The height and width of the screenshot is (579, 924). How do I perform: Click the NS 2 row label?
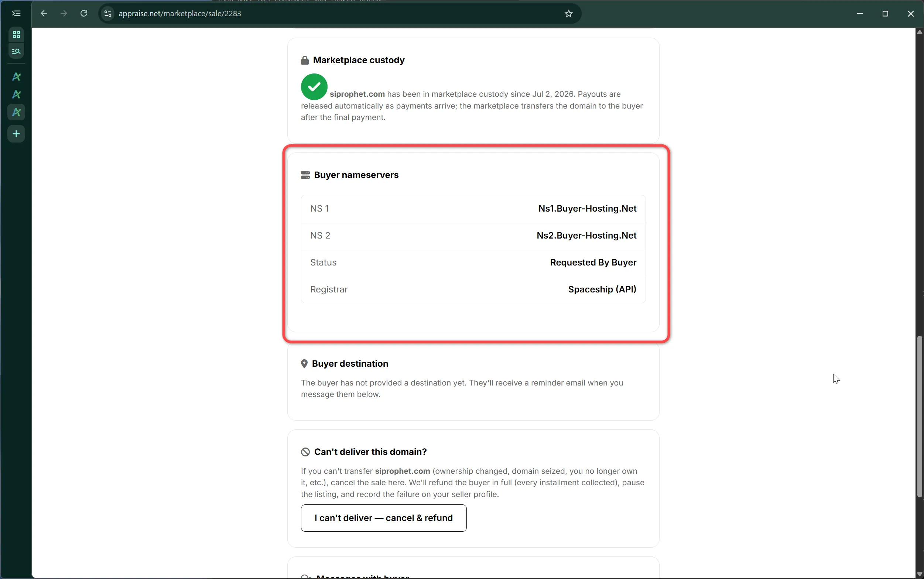coord(320,236)
